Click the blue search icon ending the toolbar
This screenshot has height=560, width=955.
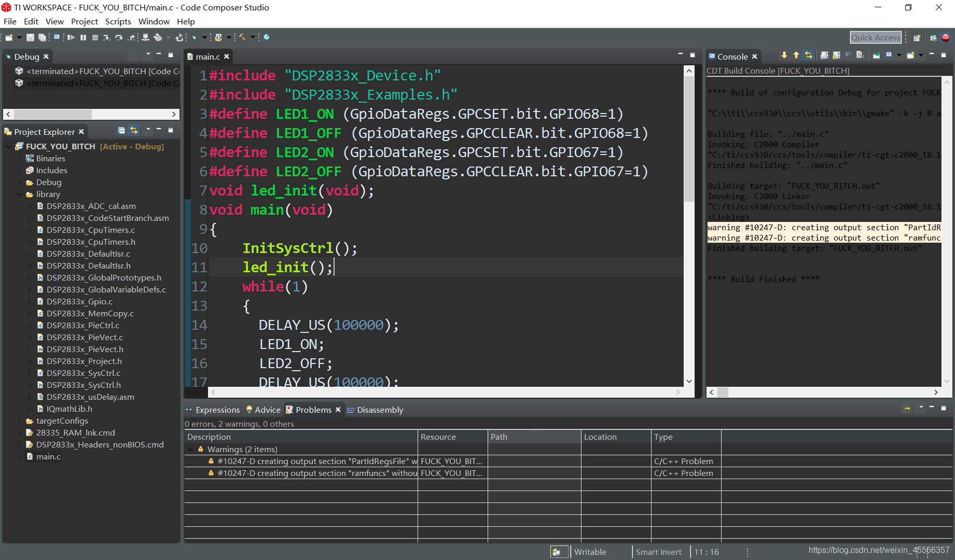pyautogui.click(x=266, y=37)
